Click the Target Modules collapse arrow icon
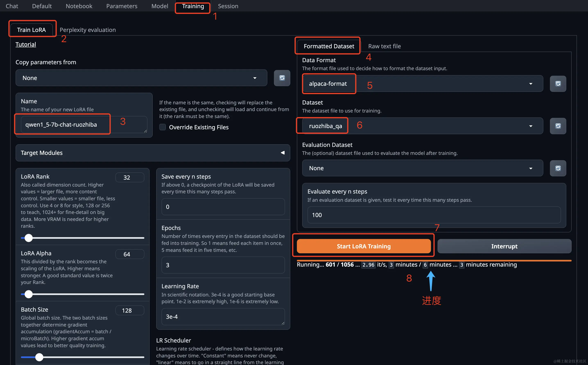 [x=282, y=153]
